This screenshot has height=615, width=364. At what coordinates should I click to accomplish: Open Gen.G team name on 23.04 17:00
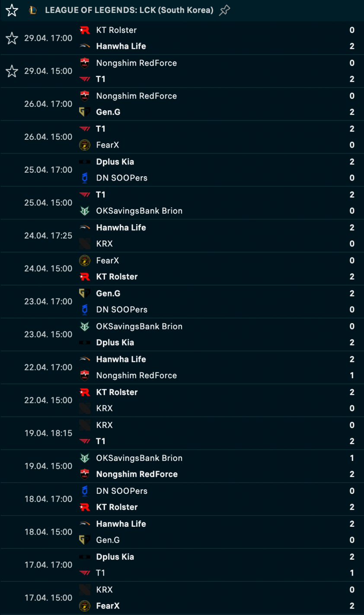point(108,293)
